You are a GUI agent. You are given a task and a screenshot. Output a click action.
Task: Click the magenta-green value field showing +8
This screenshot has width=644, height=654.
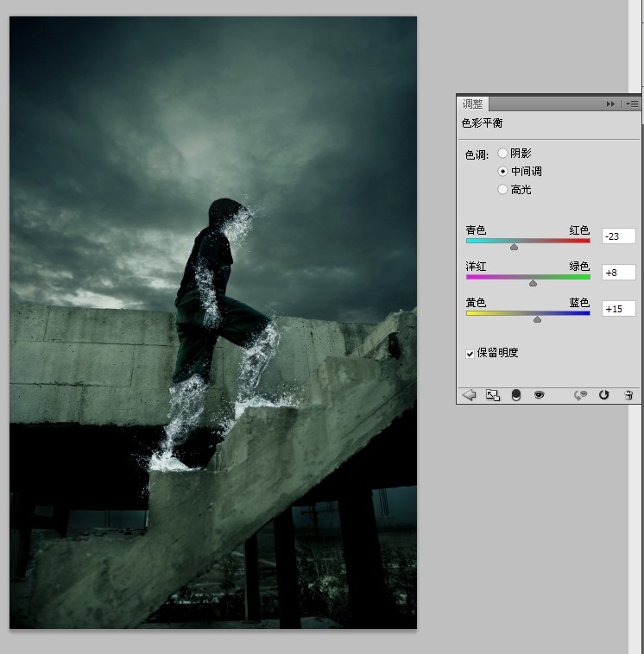pos(619,273)
